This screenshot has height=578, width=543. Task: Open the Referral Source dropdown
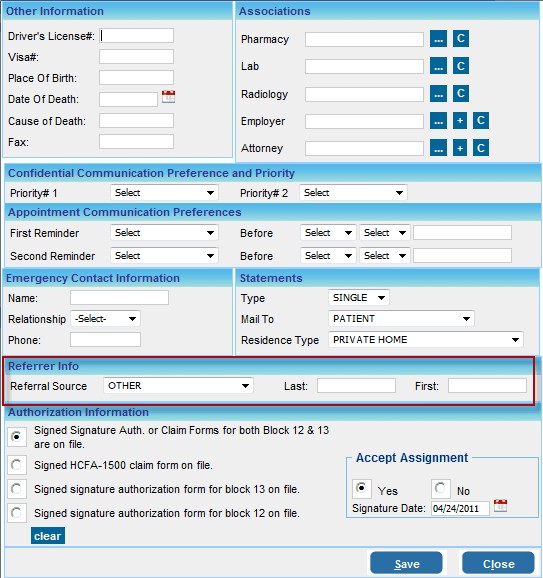click(178, 386)
